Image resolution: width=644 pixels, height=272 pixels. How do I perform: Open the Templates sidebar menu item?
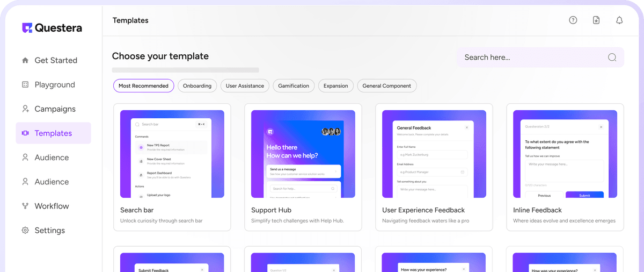pyautogui.click(x=53, y=133)
